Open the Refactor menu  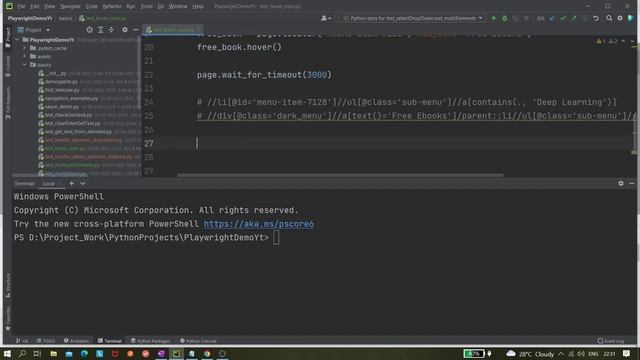[112, 7]
